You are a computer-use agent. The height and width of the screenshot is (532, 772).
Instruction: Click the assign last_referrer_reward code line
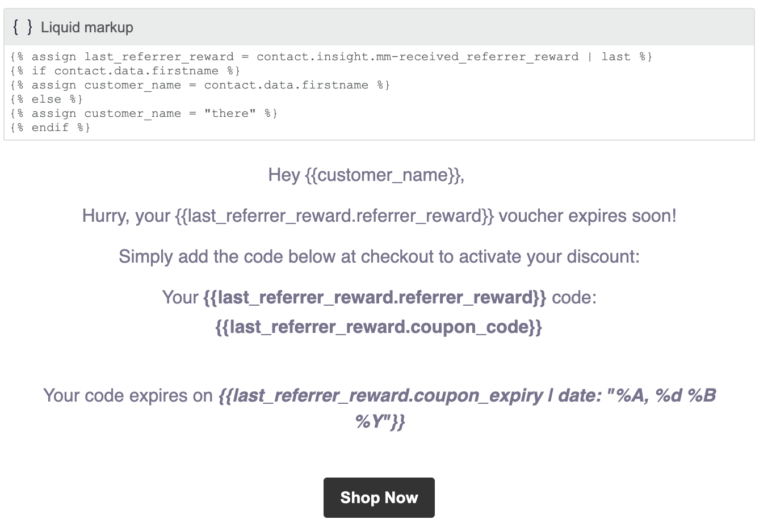(x=332, y=57)
